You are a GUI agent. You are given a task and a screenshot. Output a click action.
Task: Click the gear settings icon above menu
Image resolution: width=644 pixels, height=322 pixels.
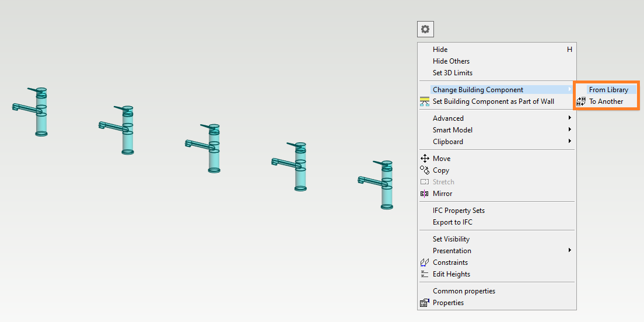point(425,29)
